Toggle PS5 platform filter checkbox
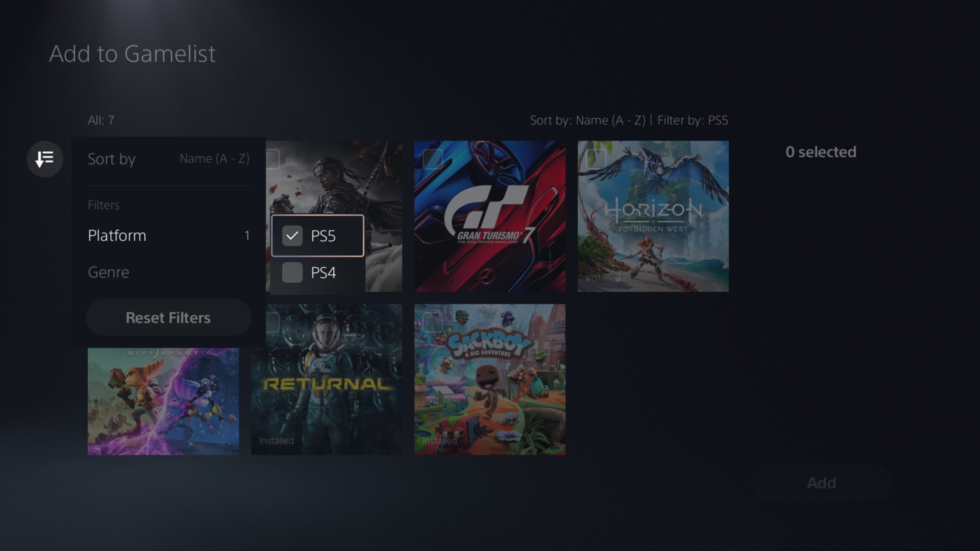The width and height of the screenshot is (980, 551). coord(292,235)
